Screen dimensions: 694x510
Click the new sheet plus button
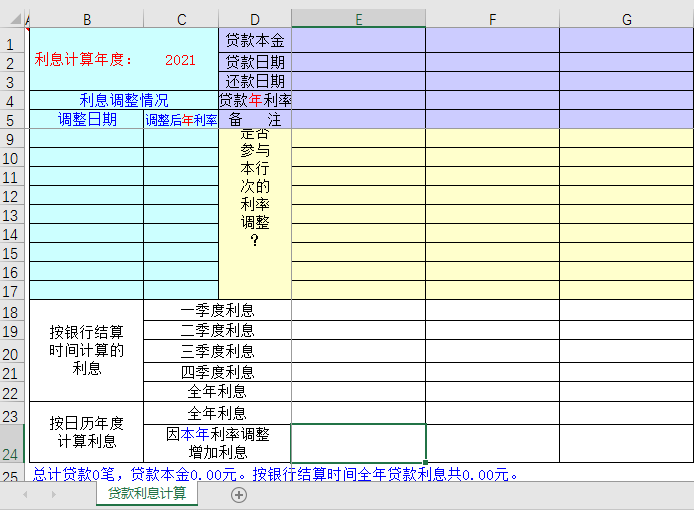[x=238, y=494]
